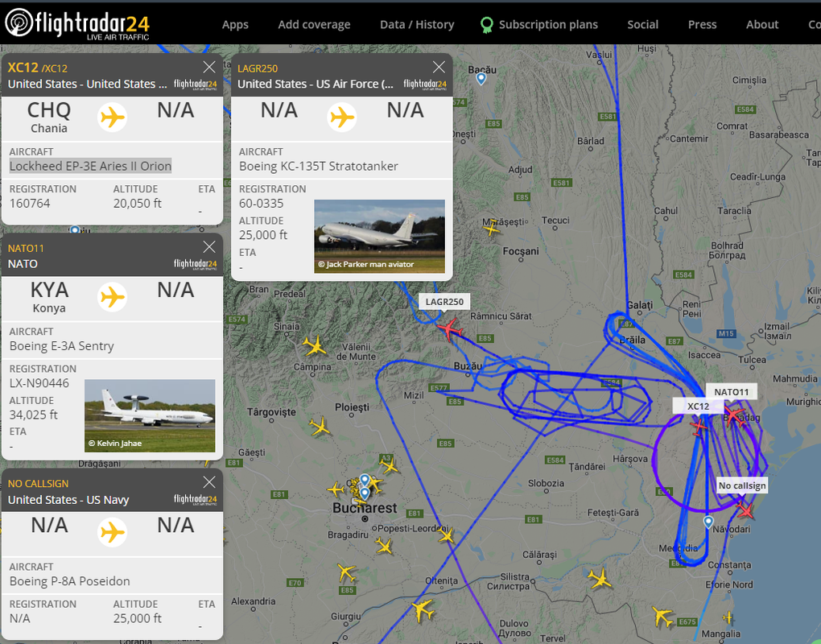The image size is (821, 644).
Task: Select the red NATO11 aircraft on map
Action: pos(734,415)
